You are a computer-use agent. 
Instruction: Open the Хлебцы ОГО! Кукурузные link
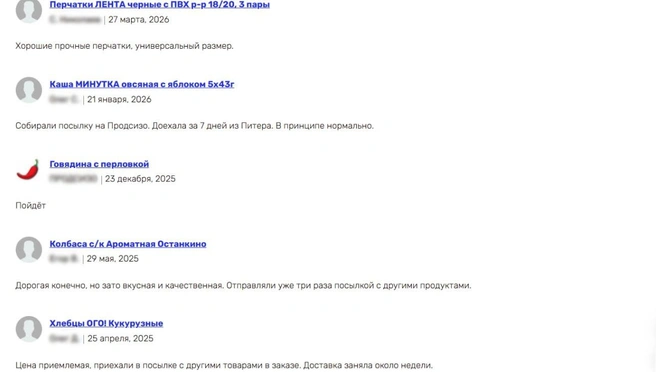(x=106, y=323)
